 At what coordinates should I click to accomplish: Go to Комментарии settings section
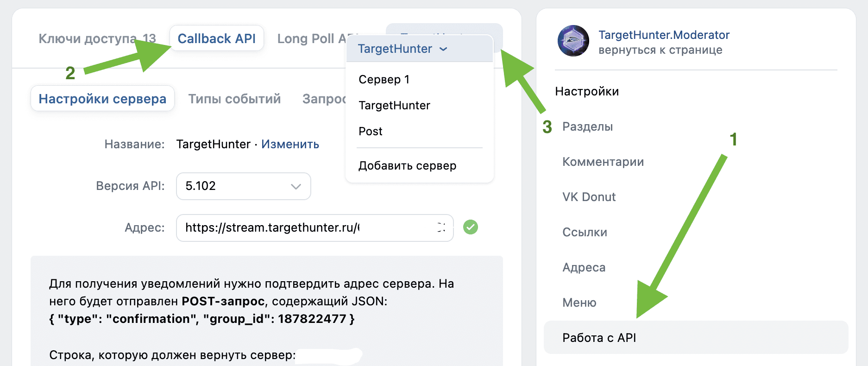pos(603,162)
